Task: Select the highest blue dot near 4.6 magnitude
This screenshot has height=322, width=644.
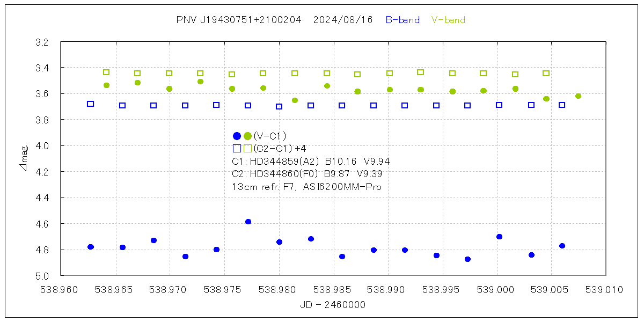Action: coord(248,222)
